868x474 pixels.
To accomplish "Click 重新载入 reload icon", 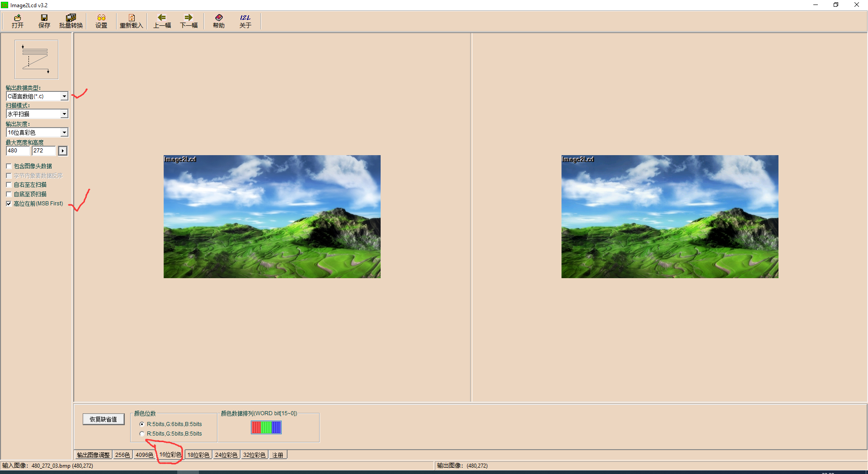I will (x=132, y=21).
